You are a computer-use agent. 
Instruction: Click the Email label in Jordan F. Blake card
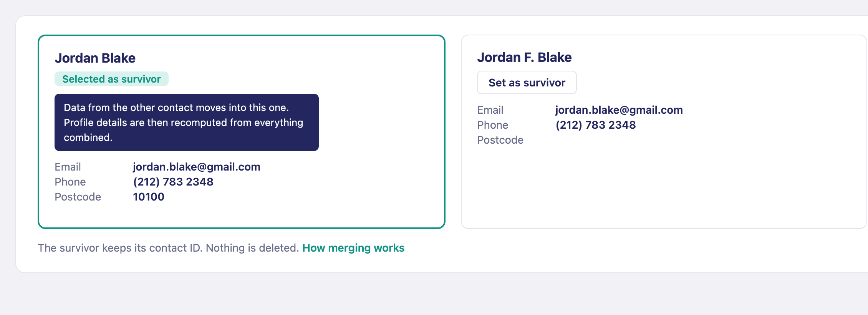point(490,110)
